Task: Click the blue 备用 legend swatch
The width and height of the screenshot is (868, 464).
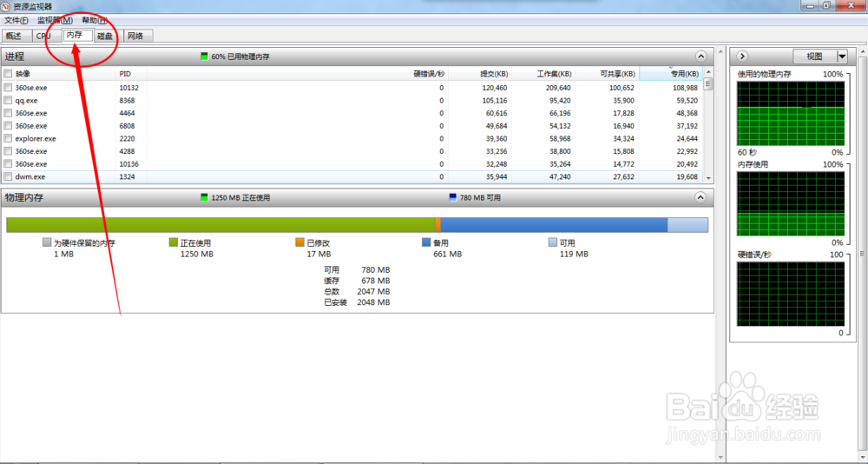Action: (426, 242)
